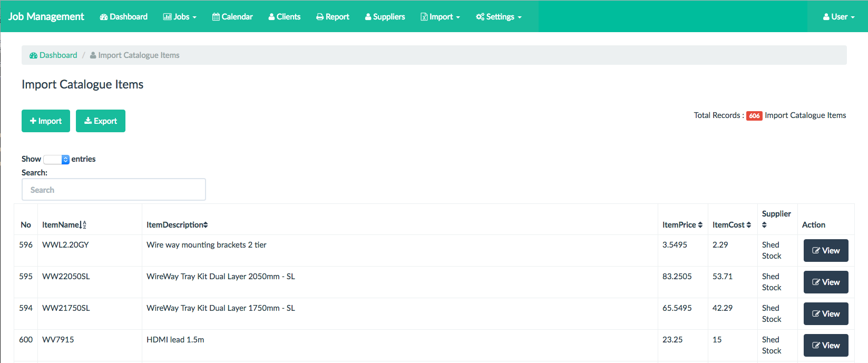This screenshot has width=868, height=363.
Task: Open the User account menu
Action: point(838,17)
